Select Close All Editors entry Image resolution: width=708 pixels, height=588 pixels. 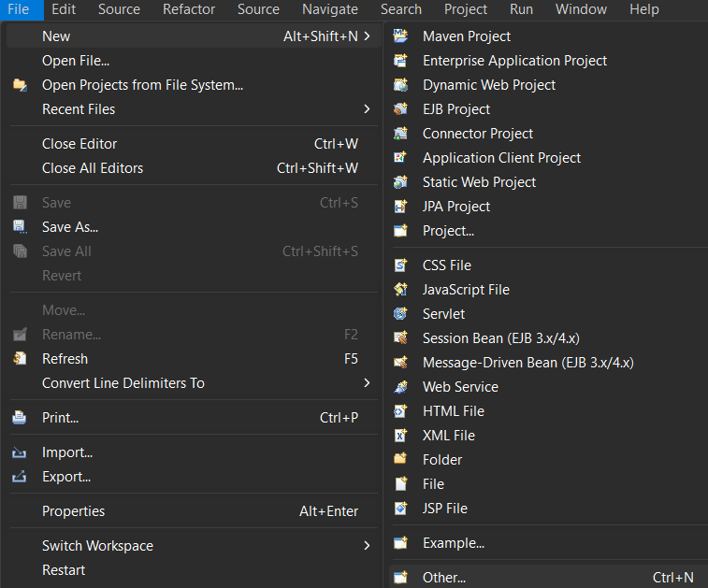point(93,168)
